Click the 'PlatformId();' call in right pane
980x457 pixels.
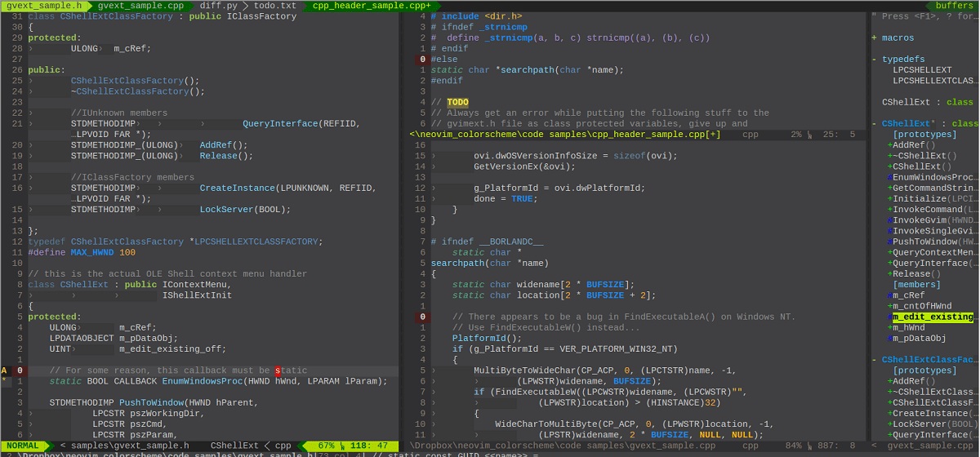pyautogui.click(x=487, y=338)
